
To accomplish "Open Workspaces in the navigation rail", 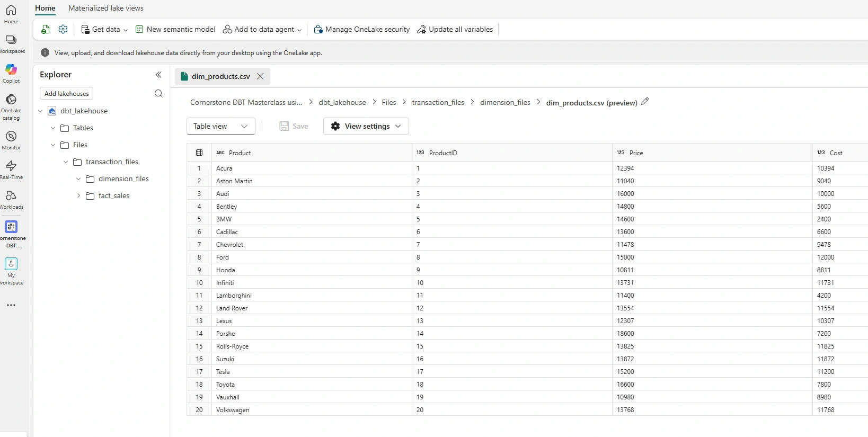I will [11, 44].
